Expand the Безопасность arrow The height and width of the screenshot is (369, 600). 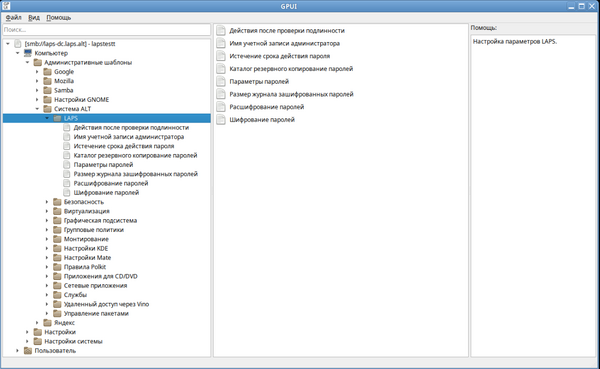(47, 202)
